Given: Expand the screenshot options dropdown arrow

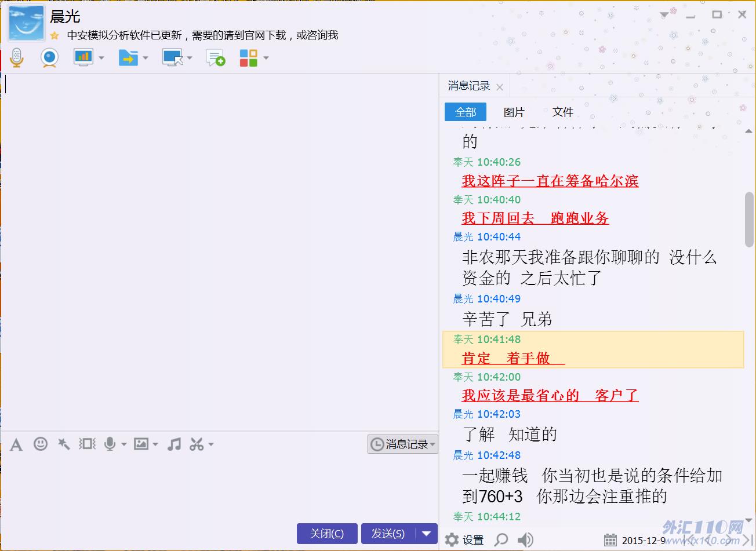Looking at the screenshot, I should coord(211,444).
